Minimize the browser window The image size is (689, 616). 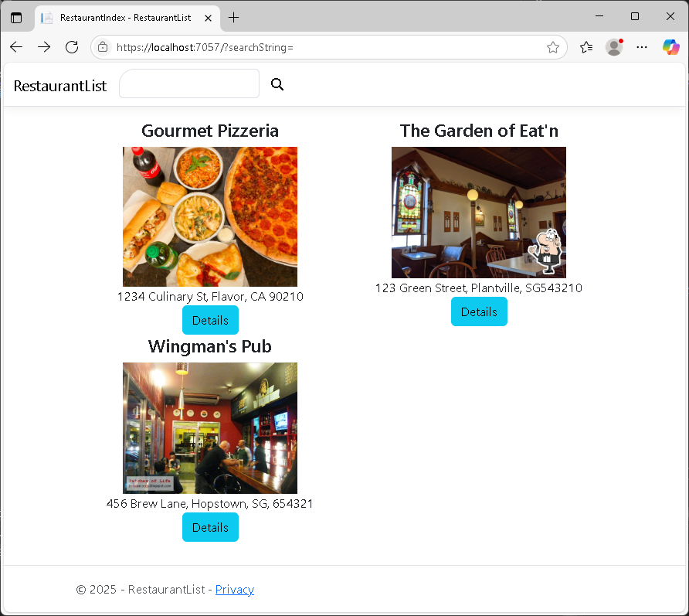[599, 16]
